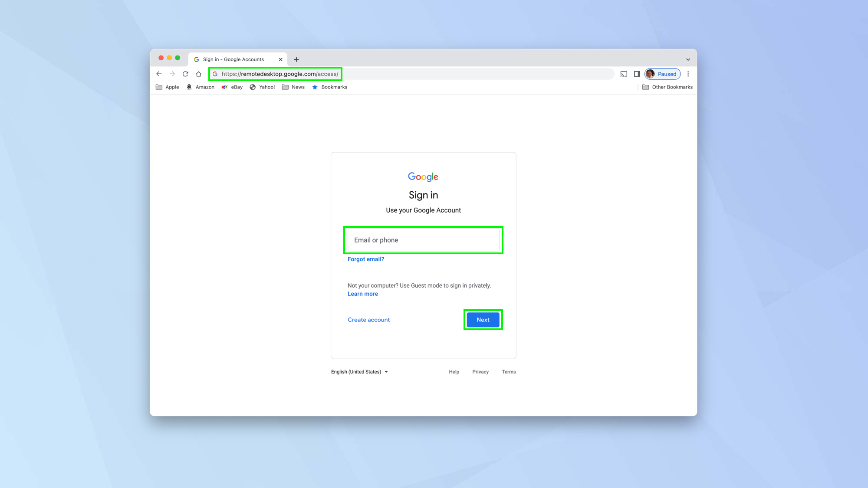
Task: Click the cast media icon
Action: point(624,74)
